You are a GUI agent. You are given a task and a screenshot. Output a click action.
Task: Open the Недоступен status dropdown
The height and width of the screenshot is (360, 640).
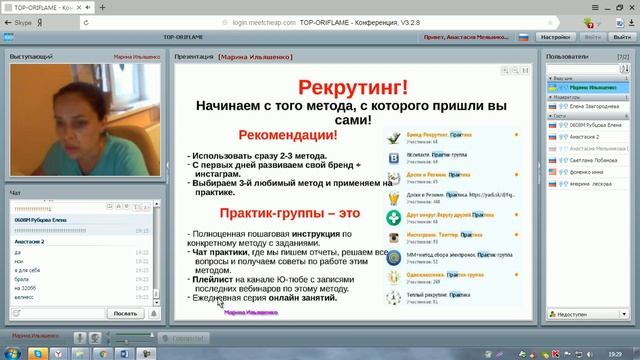(x=588, y=314)
